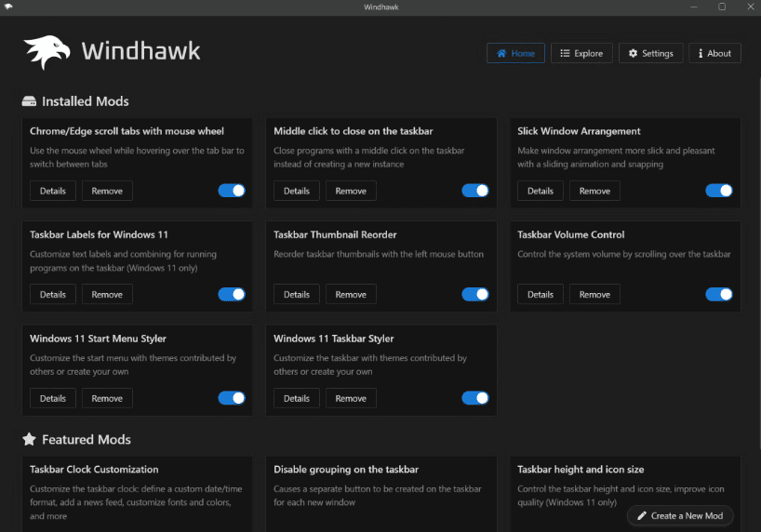Image resolution: width=761 pixels, height=532 pixels.
Task: Toggle Windows 11 Taskbar Styler mod
Action: (475, 398)
